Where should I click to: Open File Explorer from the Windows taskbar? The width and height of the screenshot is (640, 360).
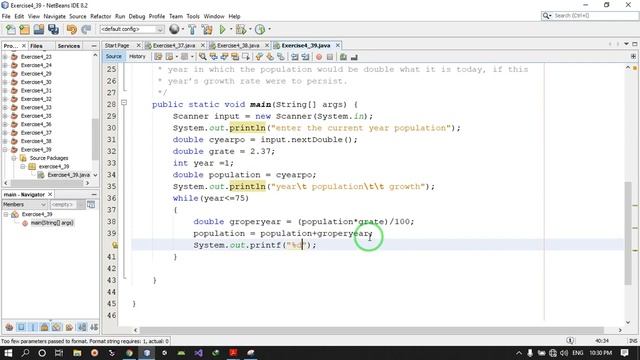pos(77,353)
